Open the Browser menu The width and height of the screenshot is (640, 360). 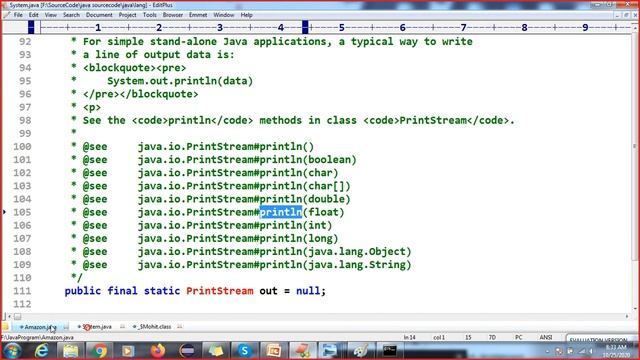173,15
